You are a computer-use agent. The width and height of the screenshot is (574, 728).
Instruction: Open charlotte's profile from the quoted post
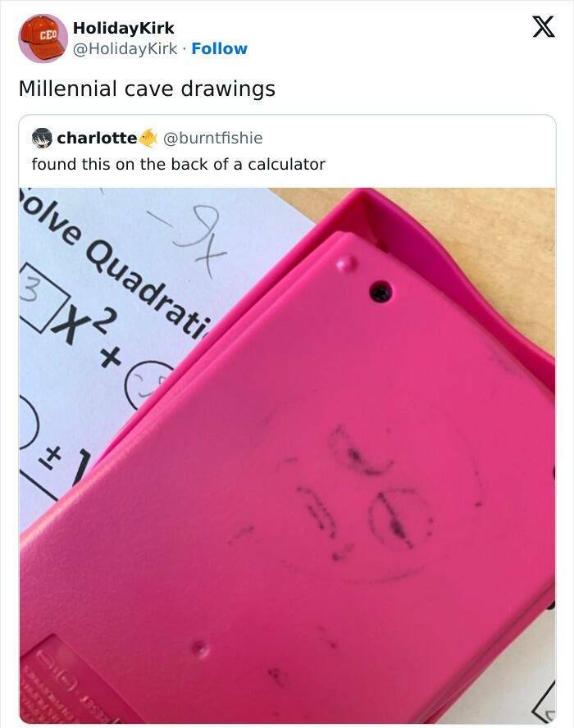coord(97,138)
